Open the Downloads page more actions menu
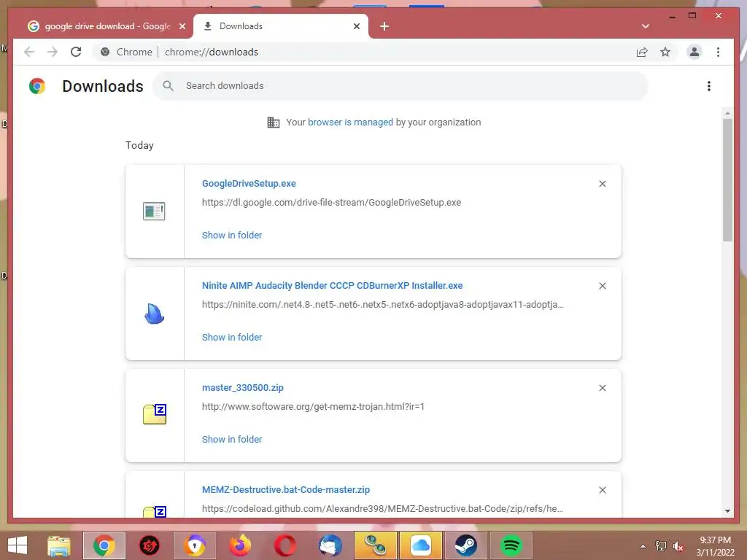747x560 pixels. point(709,86)
